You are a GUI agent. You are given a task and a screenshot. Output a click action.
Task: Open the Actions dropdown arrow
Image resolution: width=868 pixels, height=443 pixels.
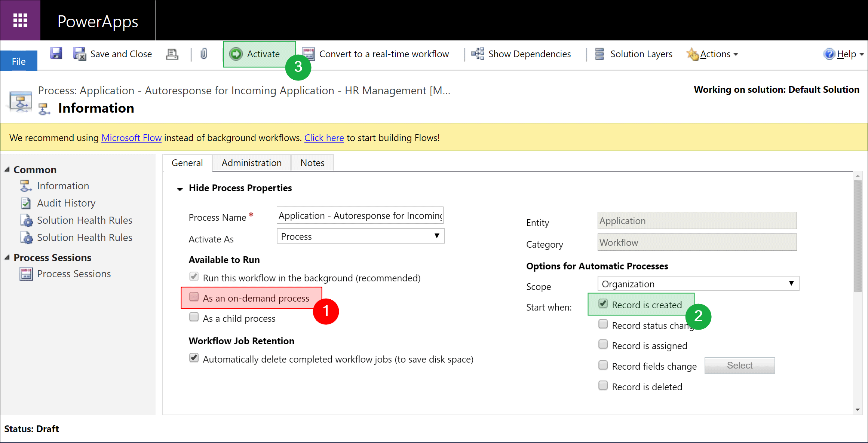(736, 55)
